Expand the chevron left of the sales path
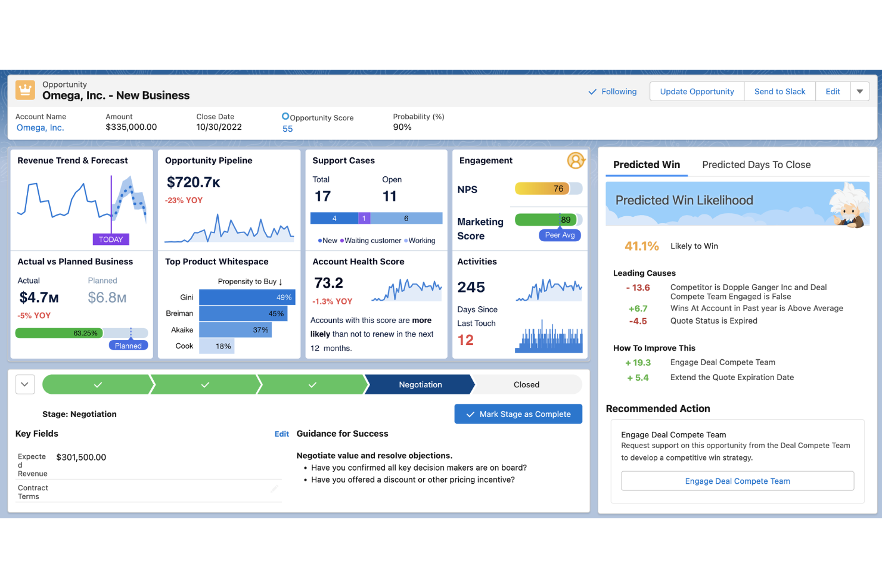 pos(24,384)
